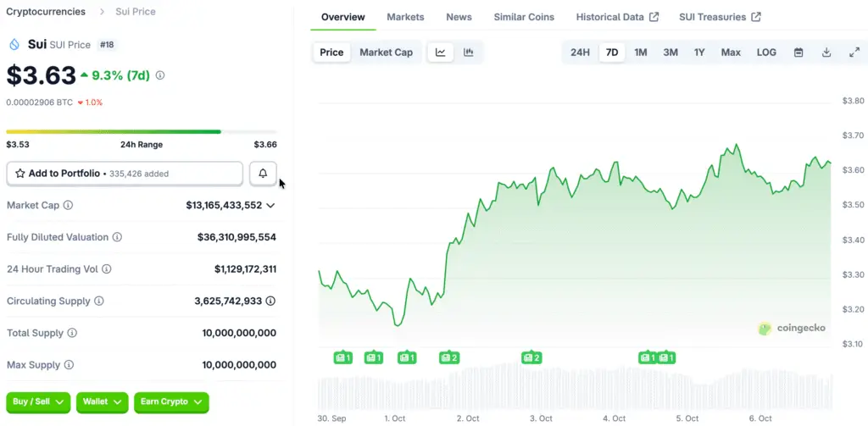This screenshot has width=868, height=426.
Task: Open the Historical Data tab
Action: pyautogui.click(x=616, y=17)
